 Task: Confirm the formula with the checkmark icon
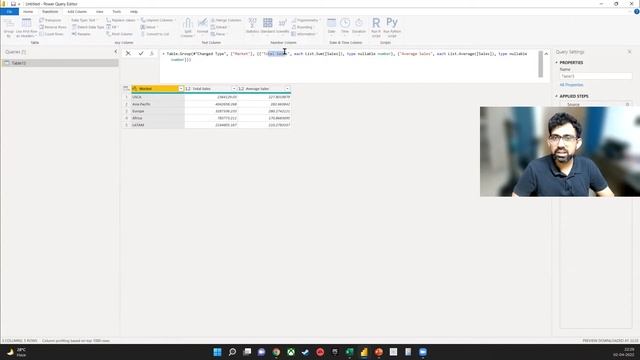coord(141,53)
